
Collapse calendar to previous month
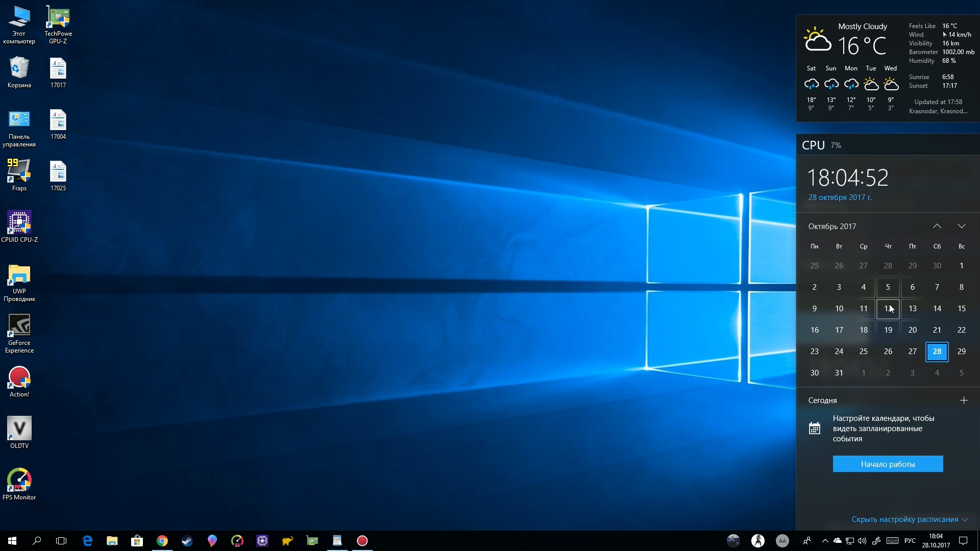coord(937,226)
